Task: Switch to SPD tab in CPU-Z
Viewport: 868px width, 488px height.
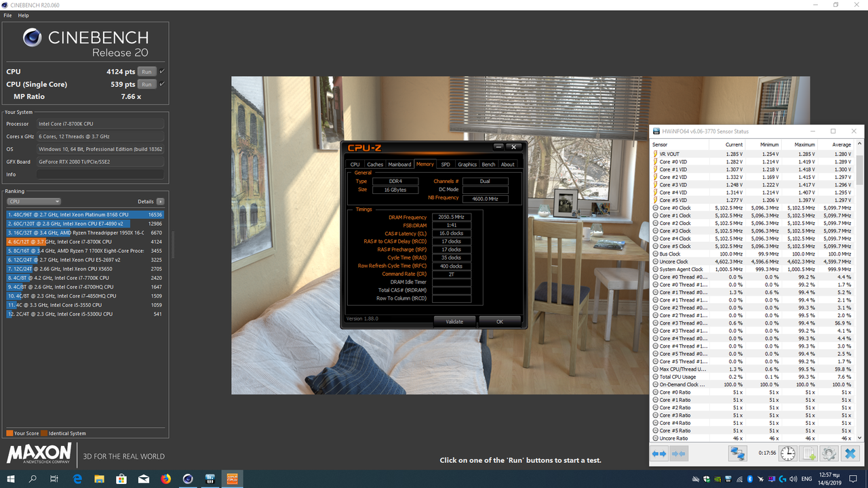Action: pos(446,164)
